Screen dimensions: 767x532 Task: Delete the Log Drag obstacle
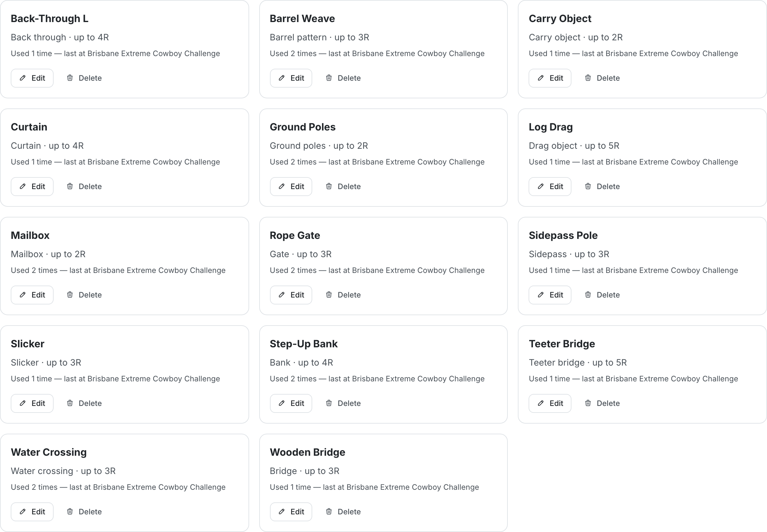pos(602,186)
